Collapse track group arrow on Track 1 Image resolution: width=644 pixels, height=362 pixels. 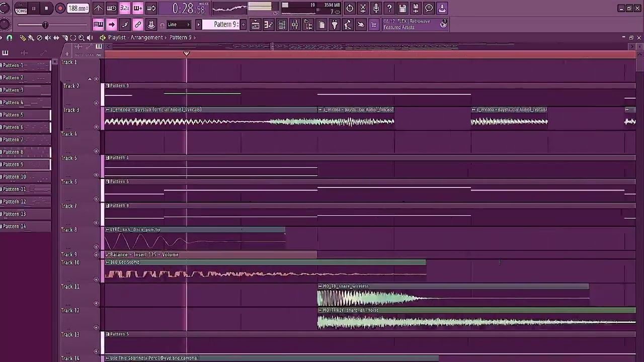pyautogui.click(x=90, y=79)
